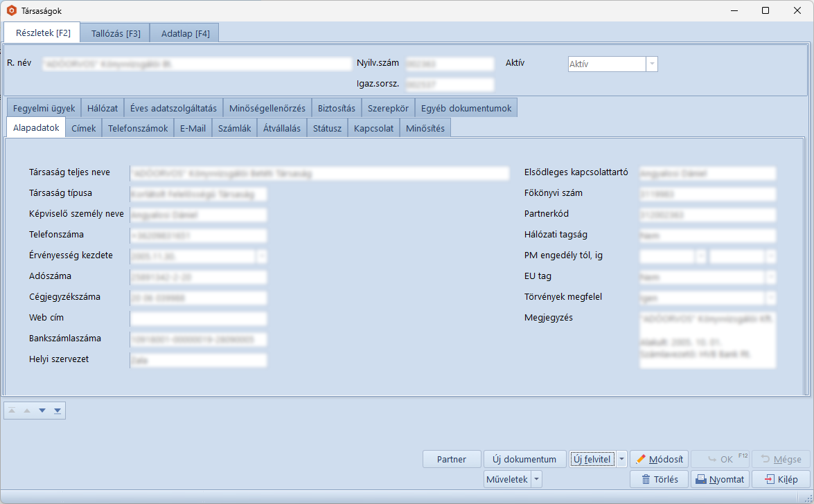The height and width of the screenshot is (504, 814).
Task: Go to next record arrow
Action: click(x=42, y=411)
